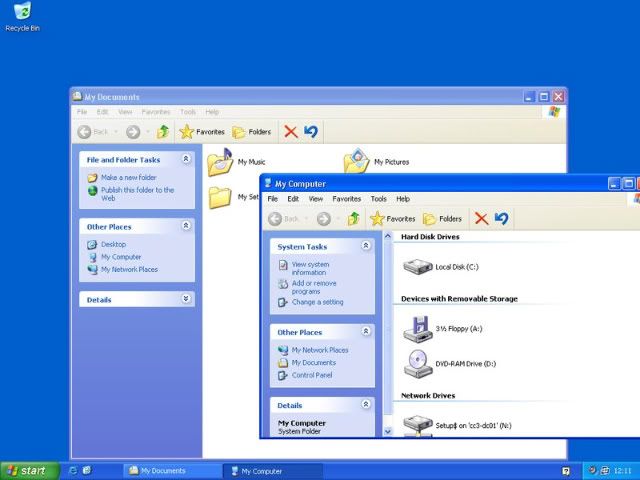Switch to My Computer taskbar button
The image size is (640, 480).
[x=273, y=471]
